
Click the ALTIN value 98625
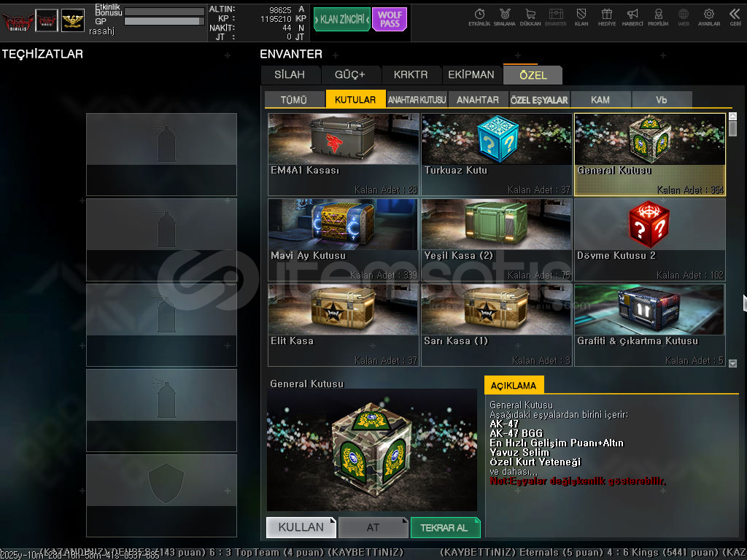pos(280,10)
